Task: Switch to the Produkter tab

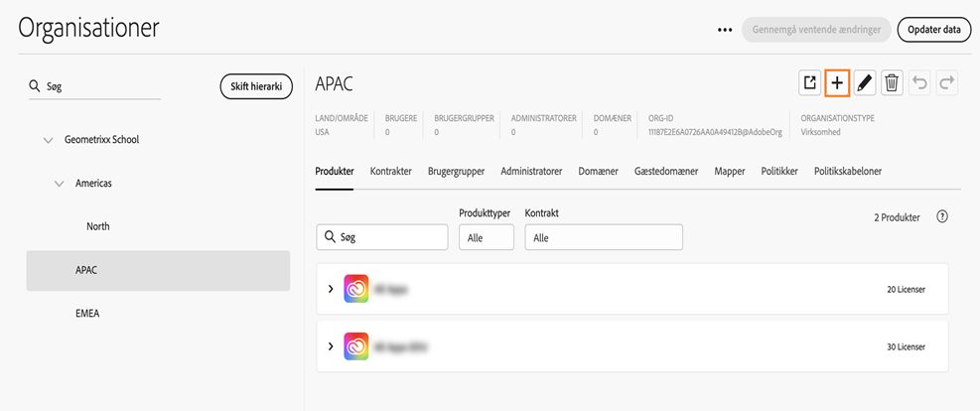Action: (x=335, y=171)
